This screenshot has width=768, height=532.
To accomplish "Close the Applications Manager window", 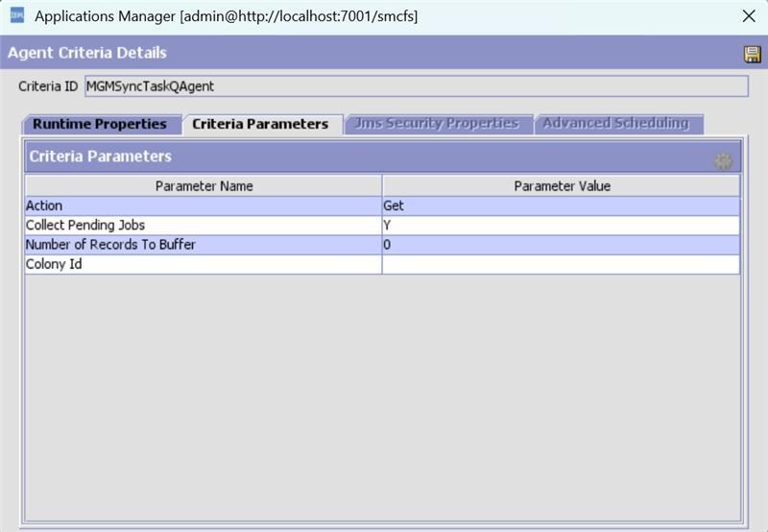I will coord(749,16).
